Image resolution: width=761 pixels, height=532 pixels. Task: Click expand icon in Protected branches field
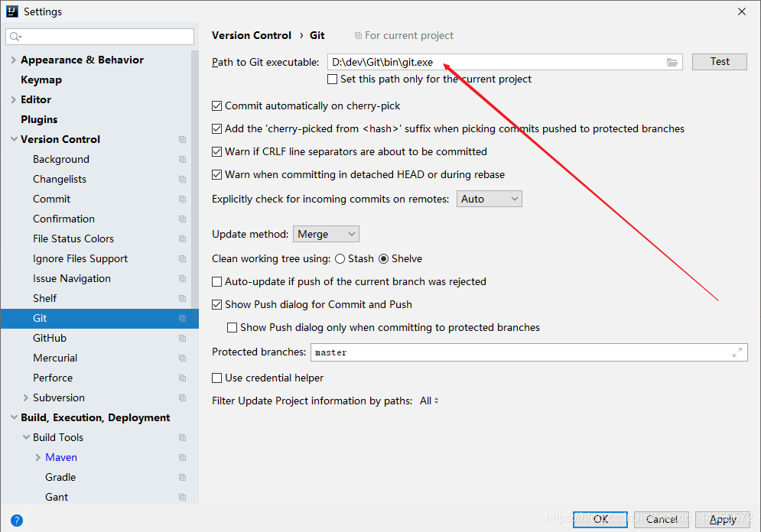737,352
